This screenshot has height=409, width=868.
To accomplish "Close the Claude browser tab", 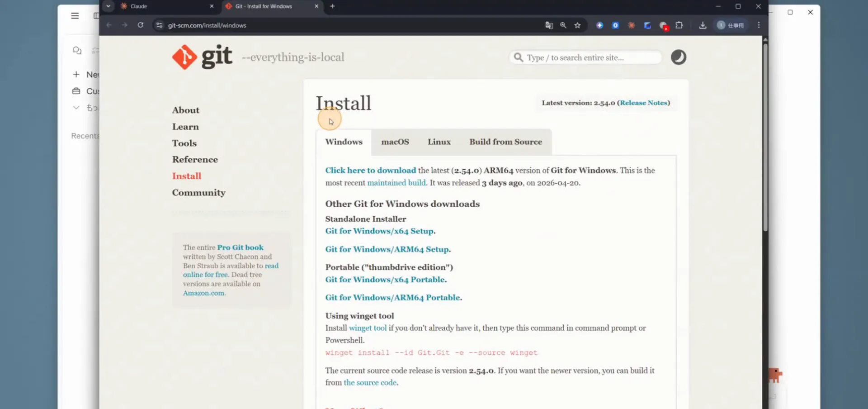I will (212, 6).
